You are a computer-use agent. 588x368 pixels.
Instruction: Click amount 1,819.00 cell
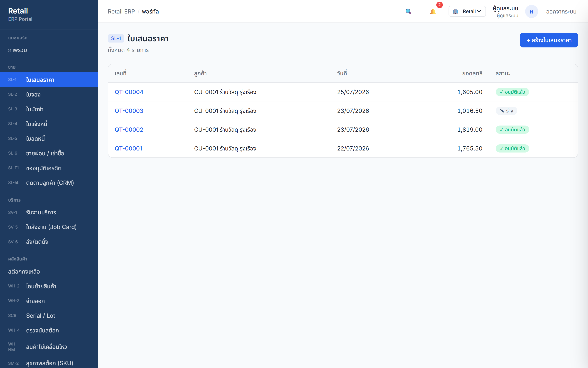point(470,129)
